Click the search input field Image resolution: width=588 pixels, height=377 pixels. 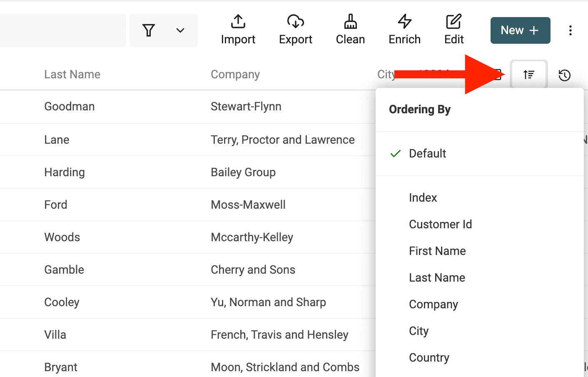click(62, 30)
